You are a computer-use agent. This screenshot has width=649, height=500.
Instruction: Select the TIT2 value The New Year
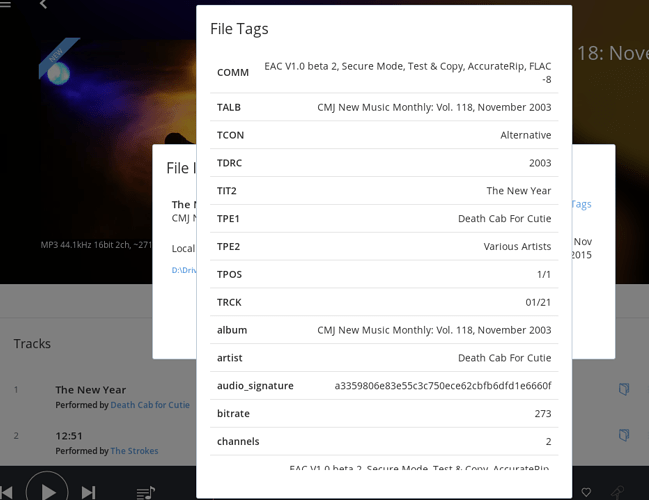(x=519, y=190)
